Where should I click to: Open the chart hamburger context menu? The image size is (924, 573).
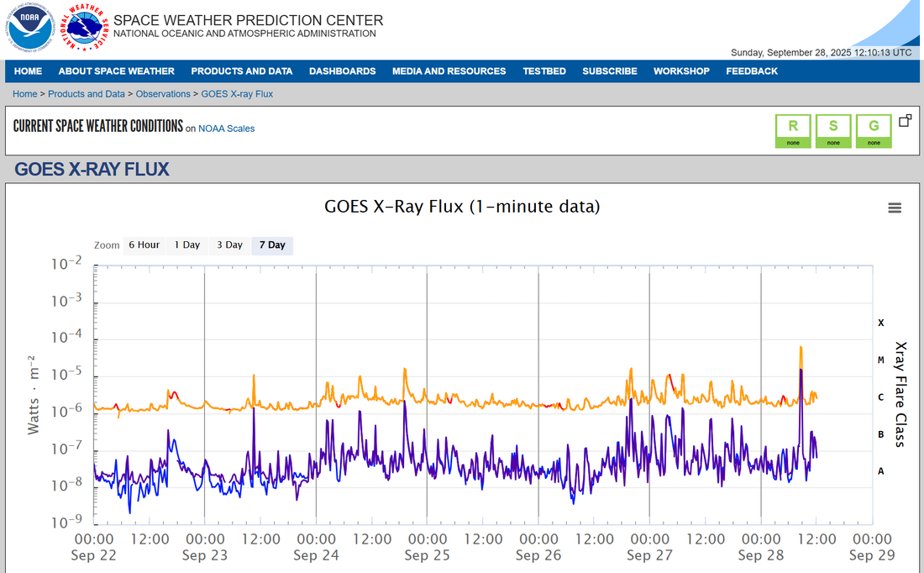coord(895,208)
